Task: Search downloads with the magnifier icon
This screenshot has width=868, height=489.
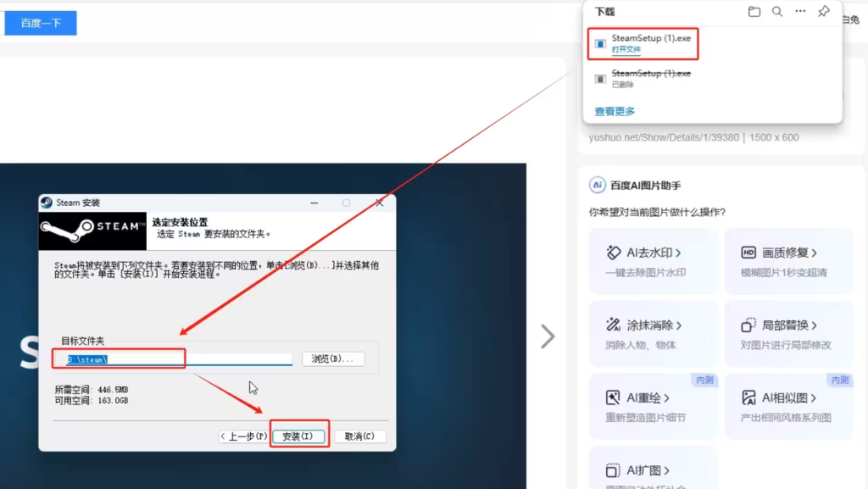Action: pos(777,12)
